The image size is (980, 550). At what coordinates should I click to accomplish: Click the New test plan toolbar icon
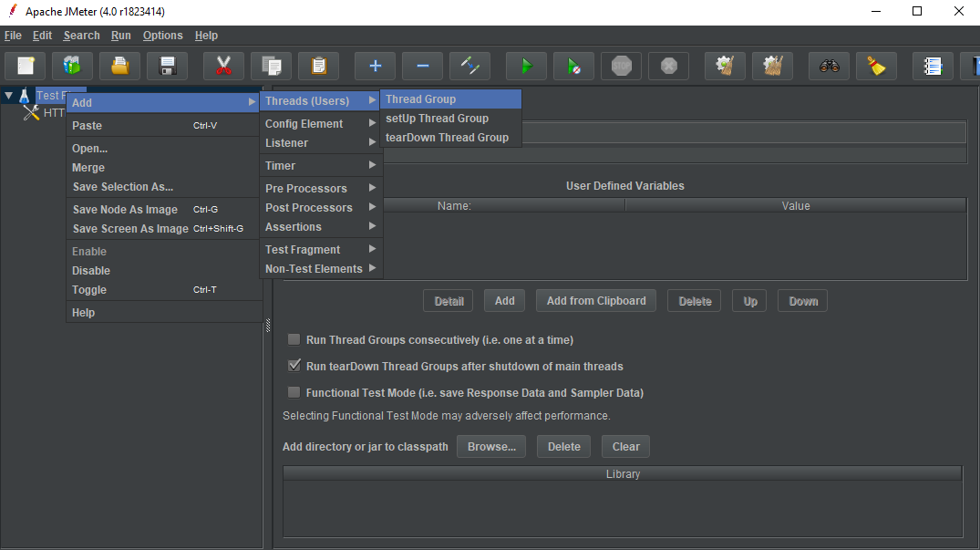(26, 66)
